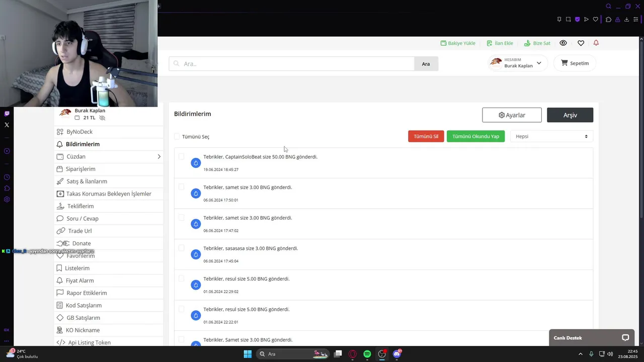Click the red Tümünü Sil button
The height and width of the screenshot is (362, 644).
426,136
